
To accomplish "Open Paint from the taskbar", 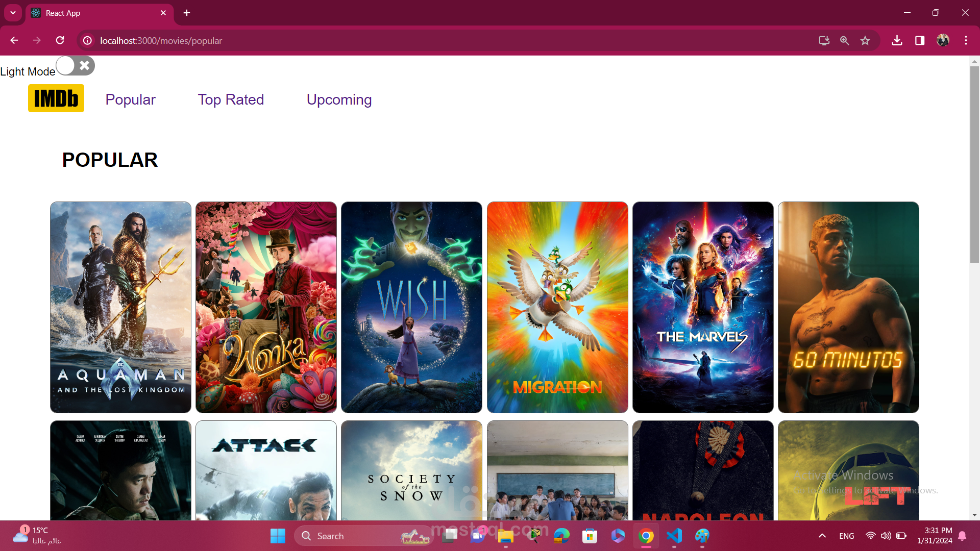I will tap(702, 536).
